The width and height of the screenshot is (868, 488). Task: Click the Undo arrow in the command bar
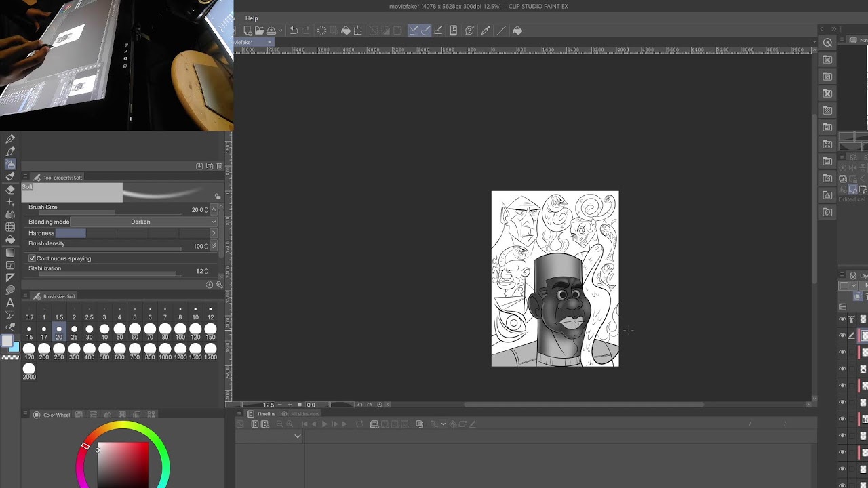pos(294,30)
